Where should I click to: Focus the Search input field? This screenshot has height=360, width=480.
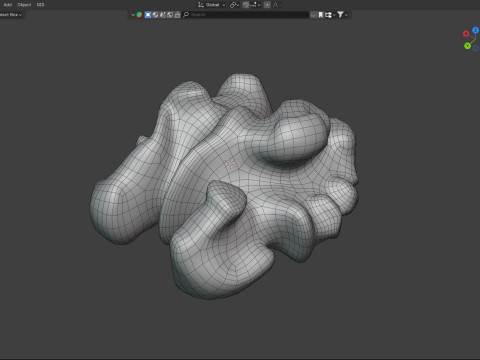tap(246, 15)
